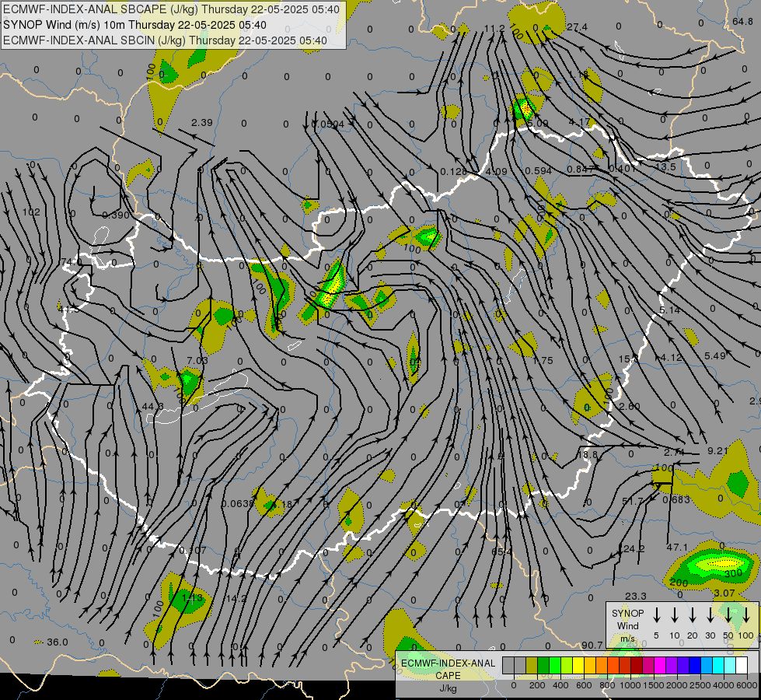The width and height of the screenshot is (761, 700).
Task: Click the 6000 tick label on colorbar
Action: click(x=747, y=685)
